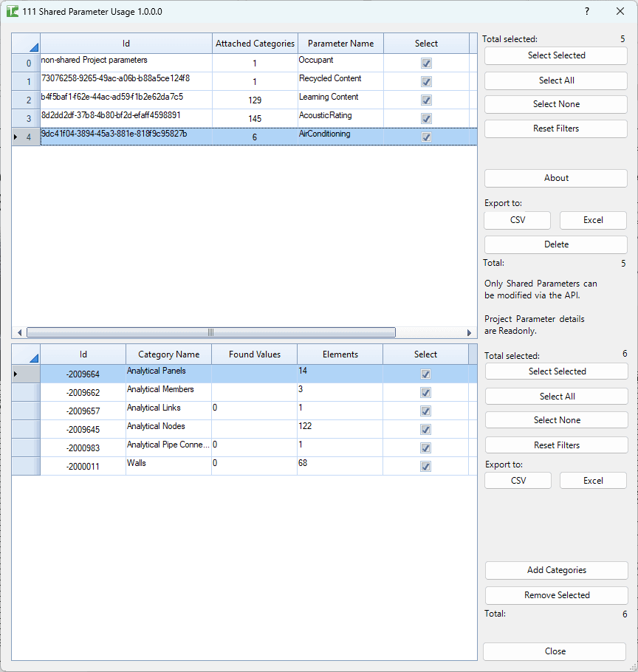The width and height of the screenshot is (638, 672).
Task: Click the 'non-shared Project parameters' cell
Action: point(126,63)
